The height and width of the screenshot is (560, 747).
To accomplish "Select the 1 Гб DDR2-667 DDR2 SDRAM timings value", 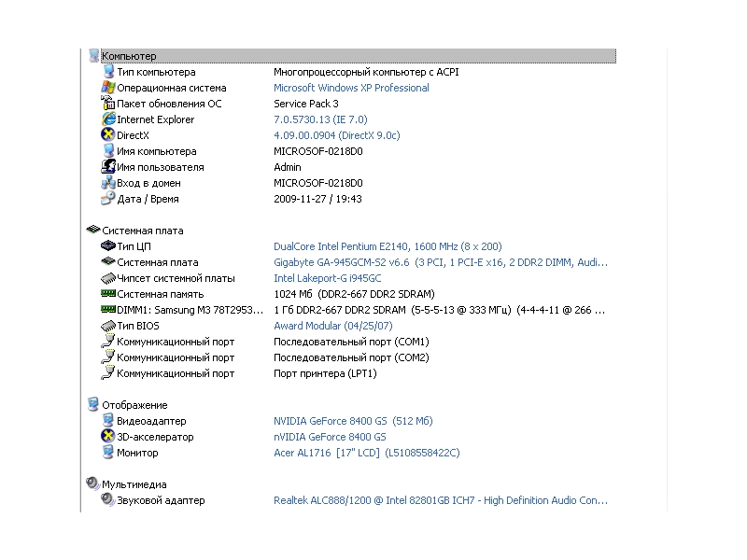I will click(x=439, y=310).
